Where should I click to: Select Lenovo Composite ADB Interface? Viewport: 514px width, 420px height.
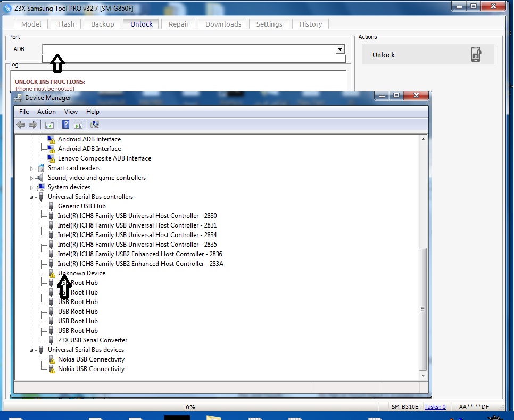[x=105, y=158]
